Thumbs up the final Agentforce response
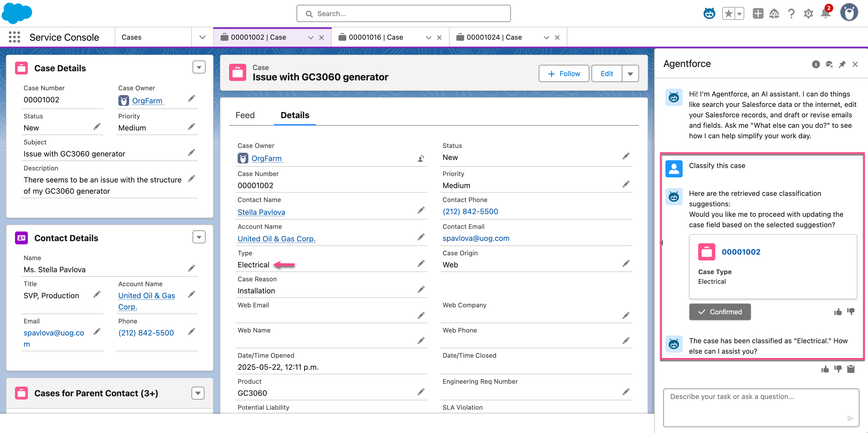868x433 pixels. tap(825, 369)
